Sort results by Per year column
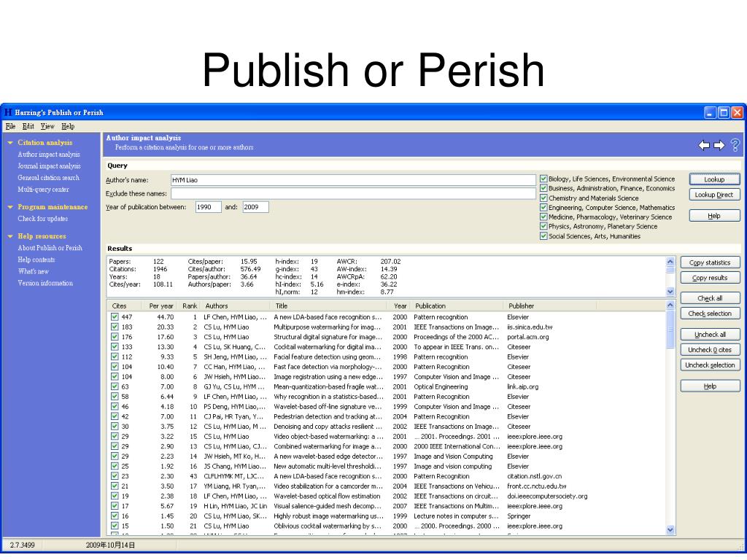Viewport: 747px width, 560px height. point(159,306)
